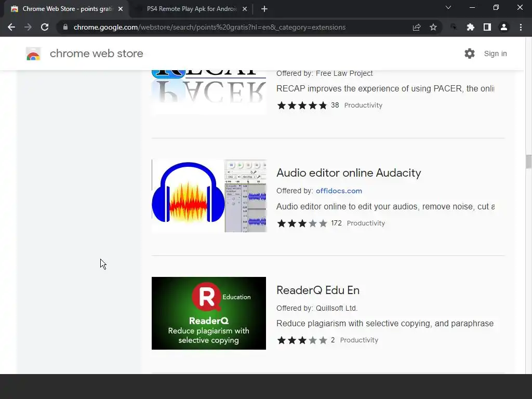Click Productivity label beside rating count 38
This screenshot has width=532, height=399.
point(363,105)
